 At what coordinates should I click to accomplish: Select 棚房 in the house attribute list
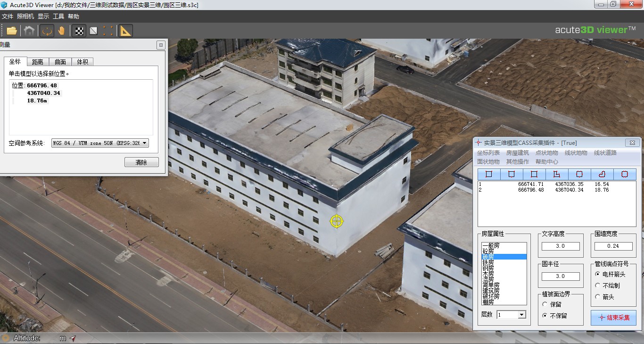[504, 302]
